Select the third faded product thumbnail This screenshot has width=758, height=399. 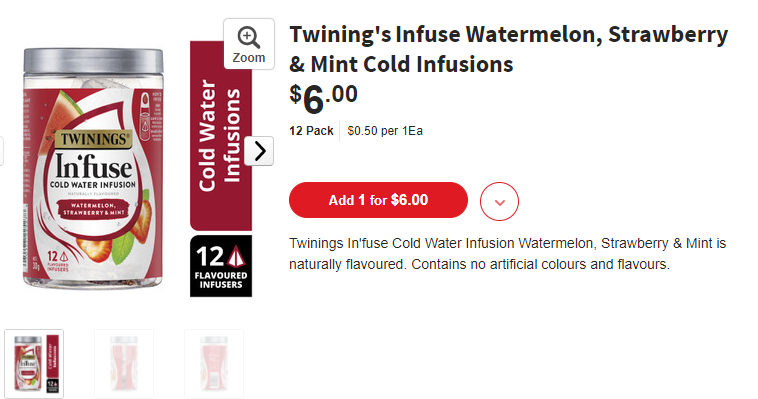point(214,364)
